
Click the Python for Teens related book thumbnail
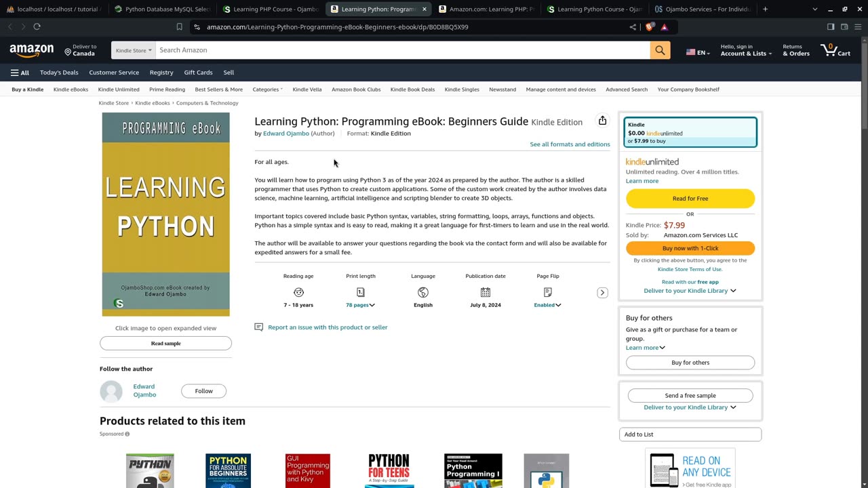(x=389, y=470)
